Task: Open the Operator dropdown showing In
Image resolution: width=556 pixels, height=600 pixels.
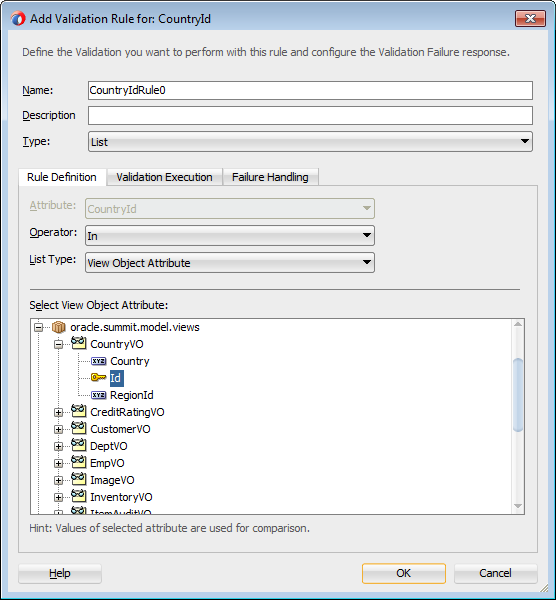Action: click(230, 236)
